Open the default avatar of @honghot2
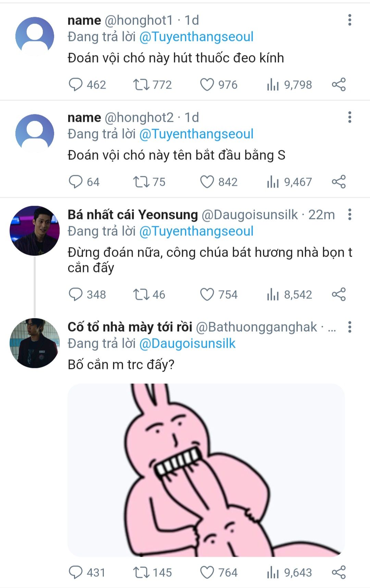The width and height of the screenshot is (370, 588). point(35,133)
